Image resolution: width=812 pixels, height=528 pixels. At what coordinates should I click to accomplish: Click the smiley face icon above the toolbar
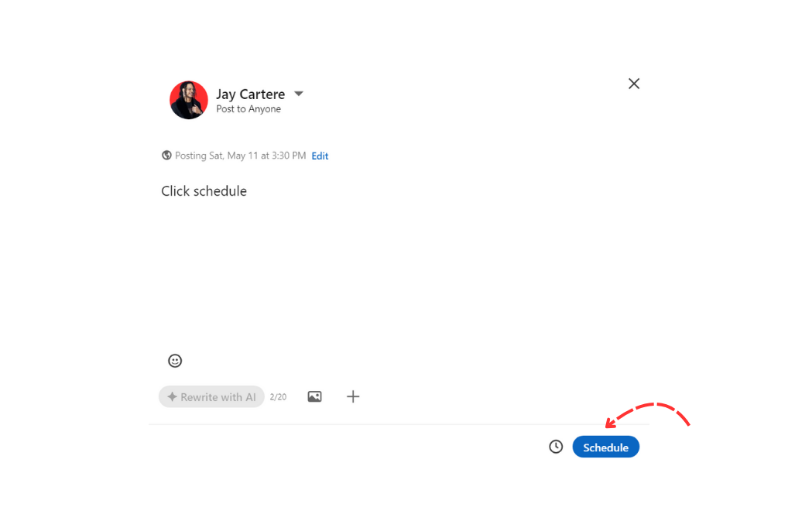[x=175, y=360]
